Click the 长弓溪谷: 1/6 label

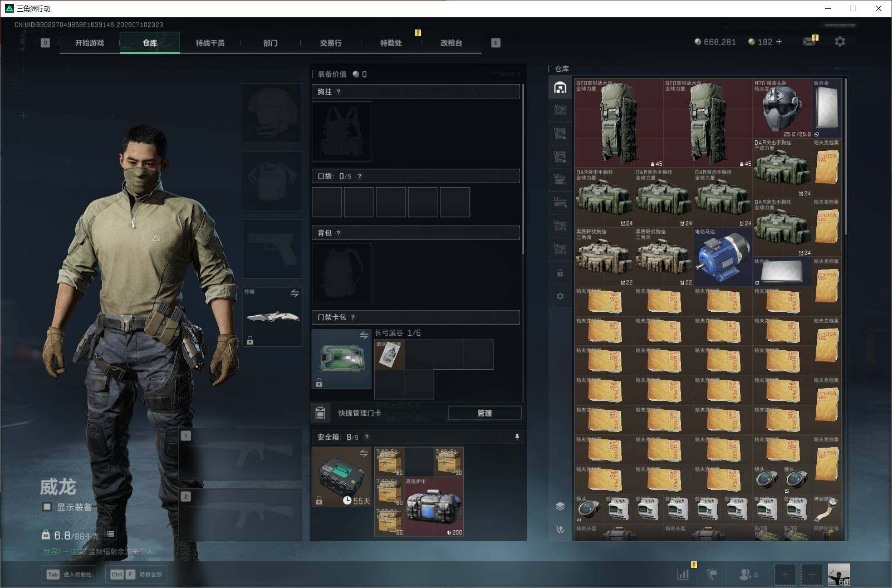398,333
